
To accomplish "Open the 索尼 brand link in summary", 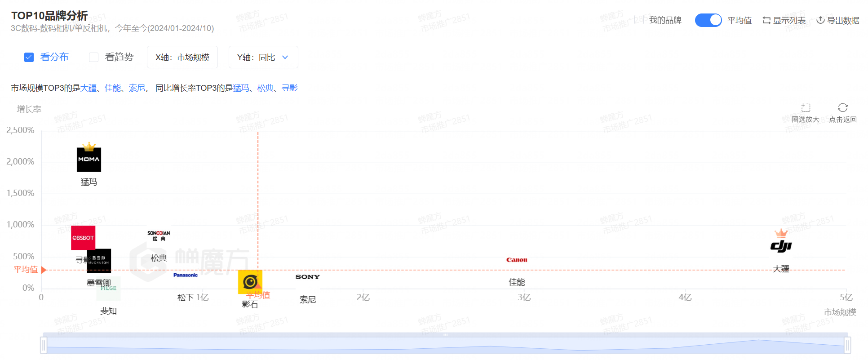I will (137, 88).
